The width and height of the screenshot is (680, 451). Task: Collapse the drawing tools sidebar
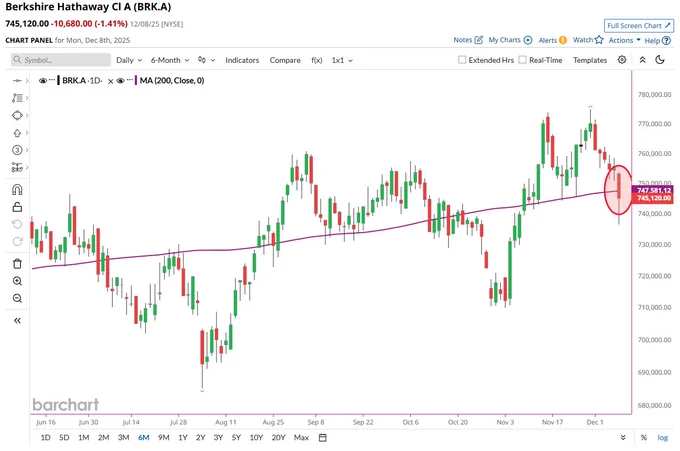click(17, 320)
